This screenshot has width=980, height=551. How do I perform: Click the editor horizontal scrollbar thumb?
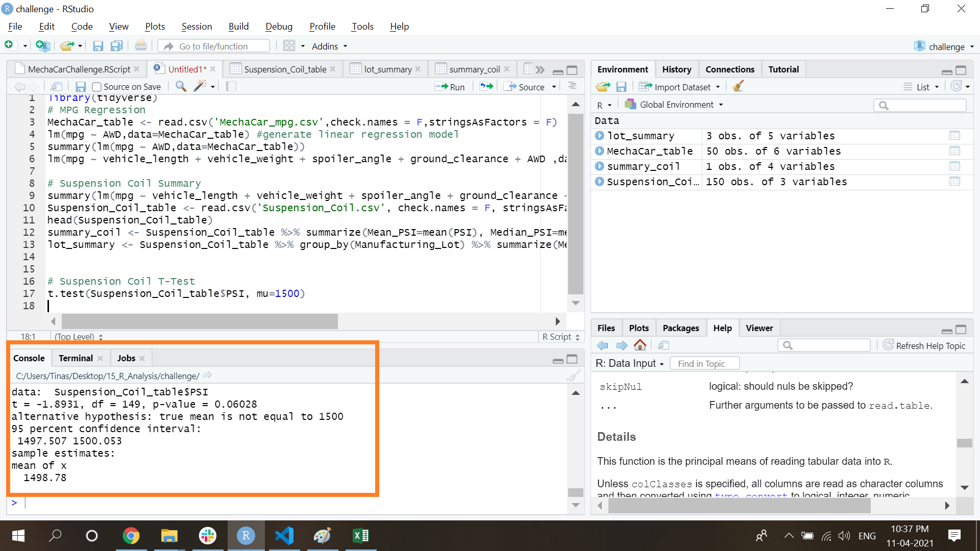click(200, 321)
